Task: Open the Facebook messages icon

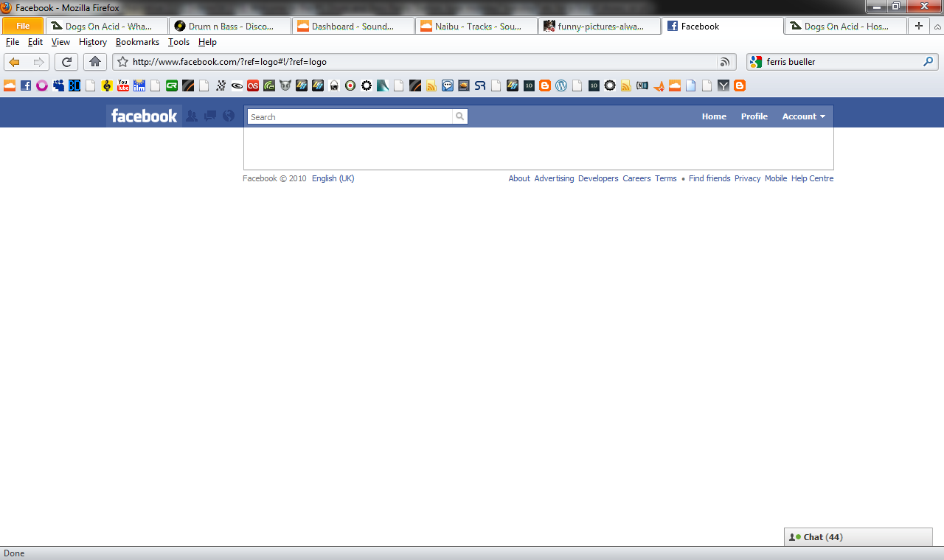Action: point(210,116)
